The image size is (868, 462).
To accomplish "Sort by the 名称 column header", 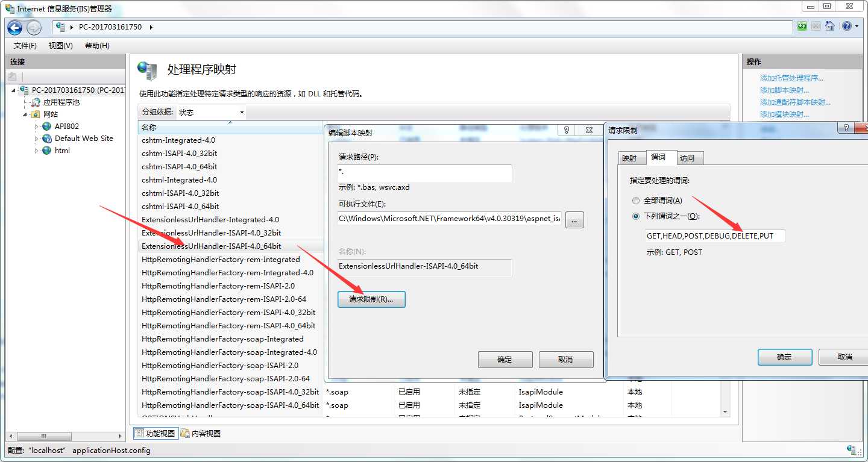I will (x=230, y=127).
